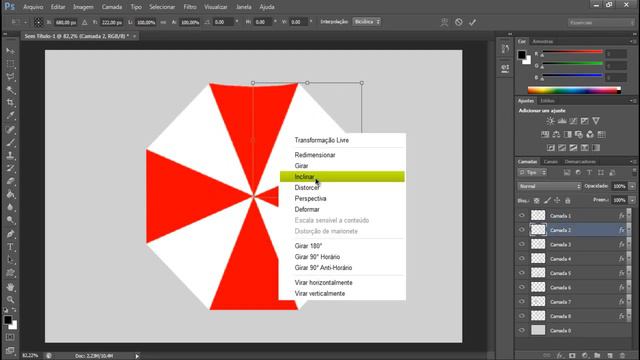
Task: Hide Camada 7 layer visibility
Action: pos(522,302)
